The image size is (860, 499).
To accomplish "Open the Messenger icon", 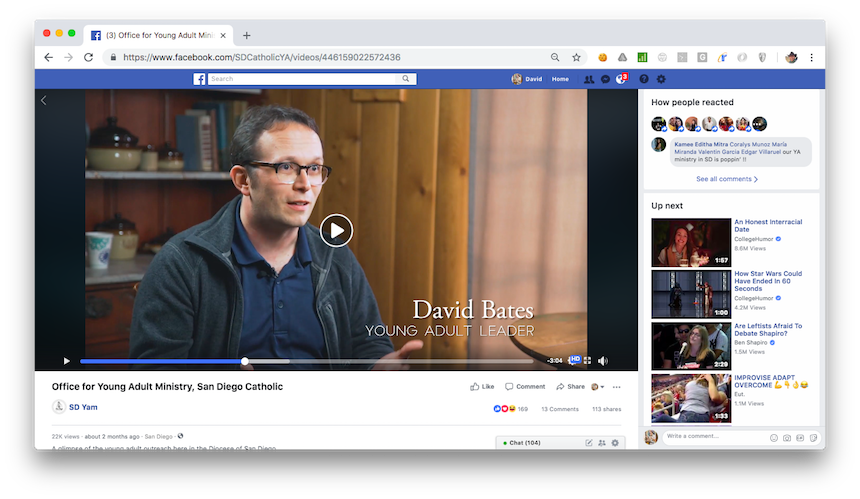I will tap(605, 79).
